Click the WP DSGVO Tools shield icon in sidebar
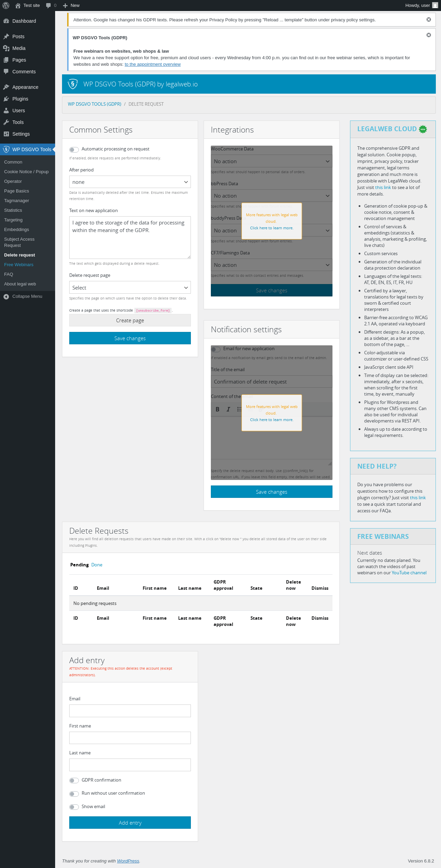 coord(6,149)
